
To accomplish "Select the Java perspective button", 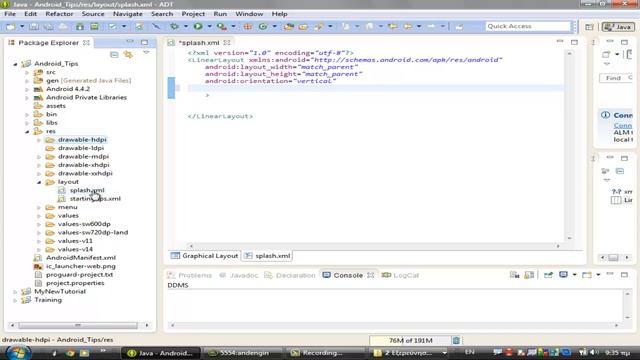I will pos(618,27).
